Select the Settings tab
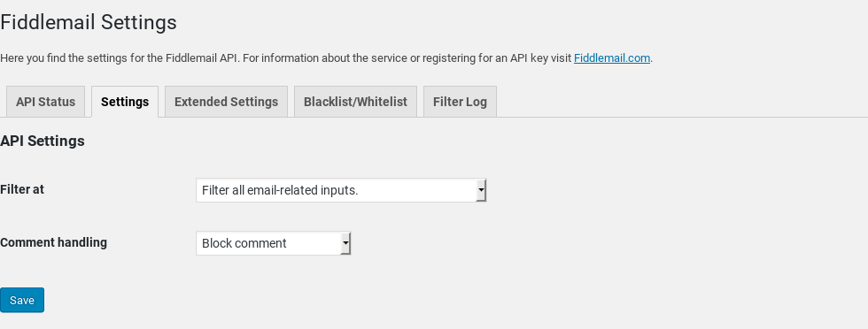 [x=125, y=102]
